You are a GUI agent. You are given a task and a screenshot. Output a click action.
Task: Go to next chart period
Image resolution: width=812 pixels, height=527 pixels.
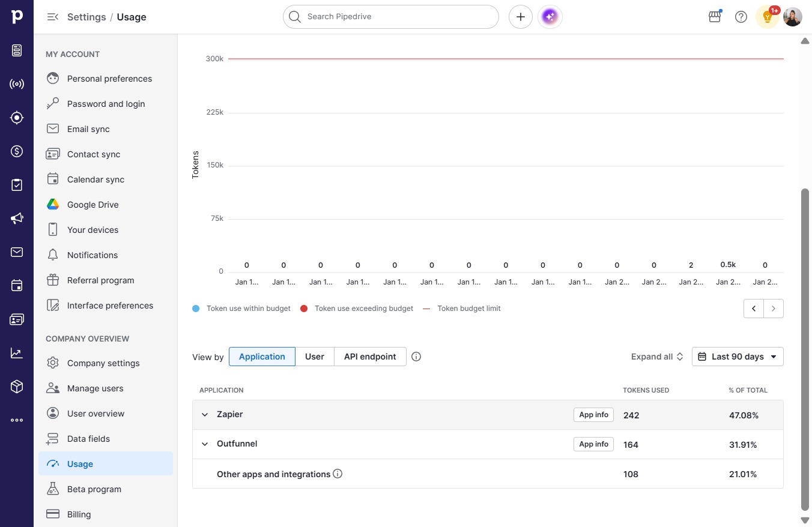click(x=774, y=309)
